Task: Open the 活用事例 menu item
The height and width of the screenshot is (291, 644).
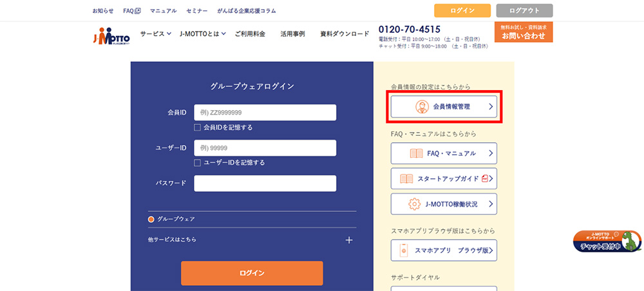Action: click(x=292, y=33)
